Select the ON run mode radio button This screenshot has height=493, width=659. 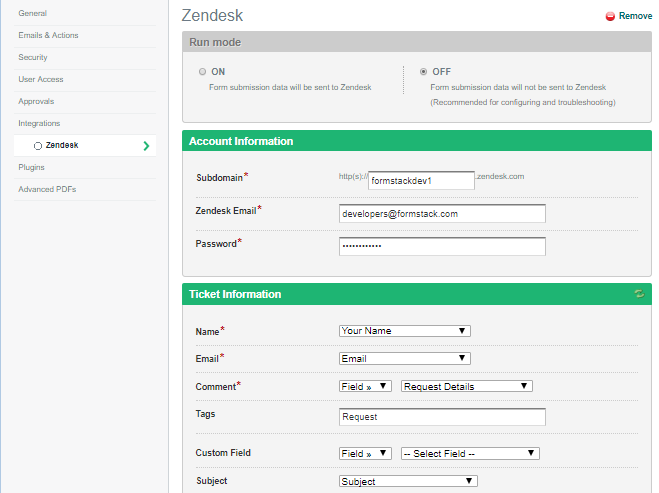click(203, 72)
